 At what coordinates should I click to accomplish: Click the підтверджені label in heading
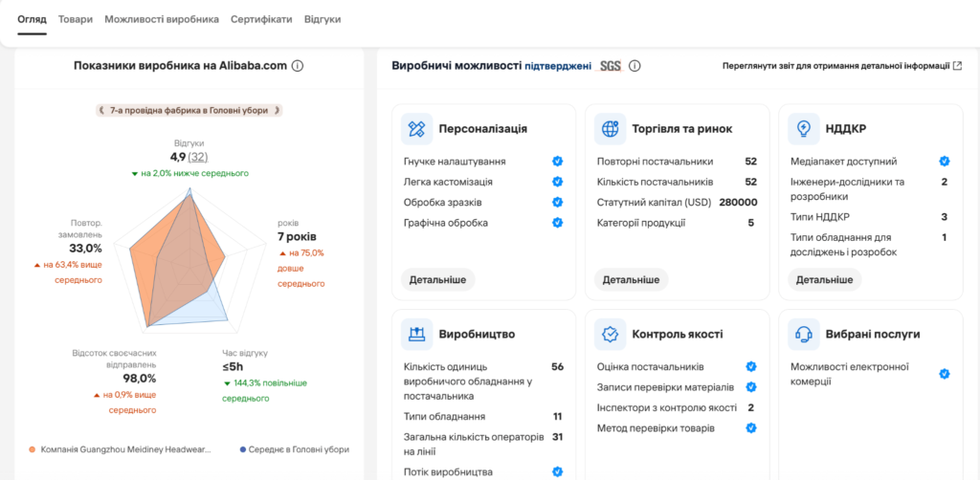(x=558, y=66)
